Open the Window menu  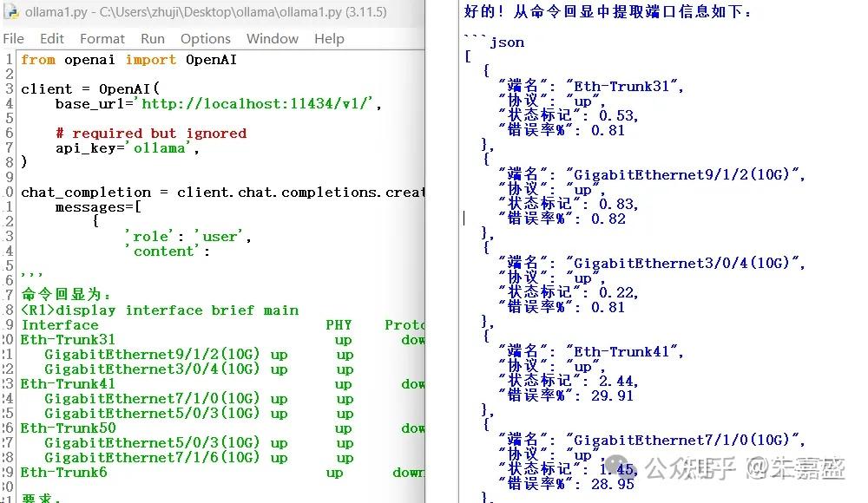click(273, 39)
